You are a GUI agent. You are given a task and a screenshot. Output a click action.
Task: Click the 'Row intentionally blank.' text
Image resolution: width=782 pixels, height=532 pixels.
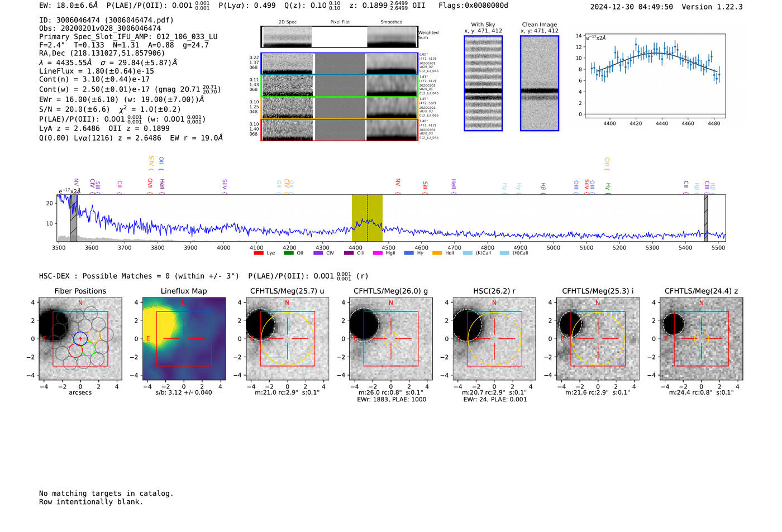(x=91, y=502)
